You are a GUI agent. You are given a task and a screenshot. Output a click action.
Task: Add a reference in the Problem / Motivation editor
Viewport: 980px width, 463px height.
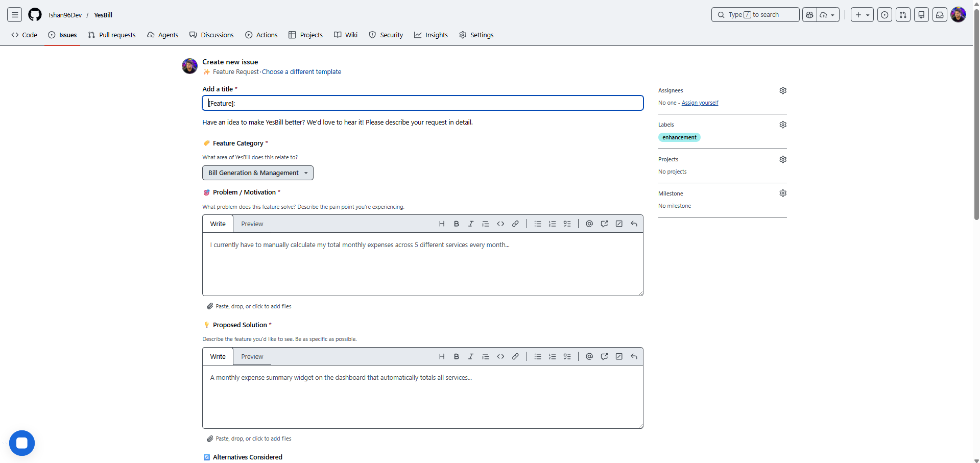[x=604, y=224]
